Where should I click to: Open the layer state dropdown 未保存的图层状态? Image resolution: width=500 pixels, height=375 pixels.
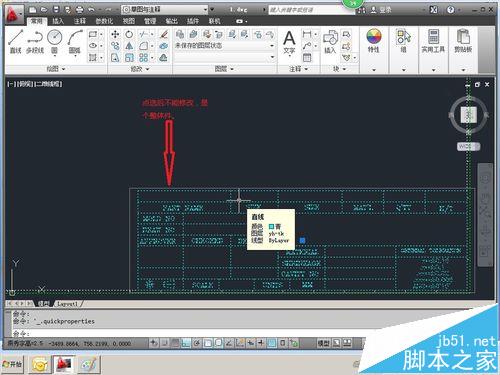[x=225, y=46]
